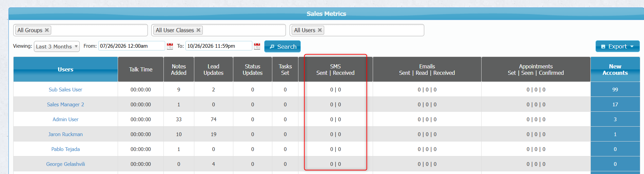Open Admin User link
The image size is (644, 174).
pos(65,119)
